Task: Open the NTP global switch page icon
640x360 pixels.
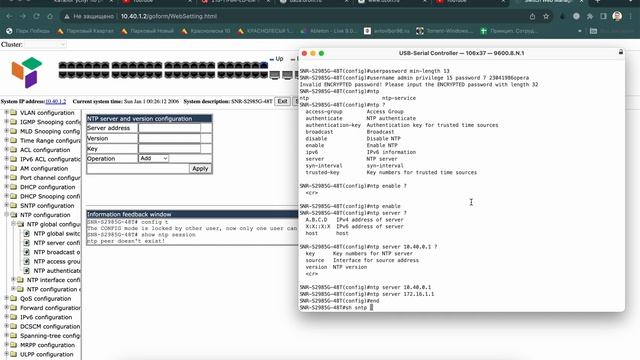Action: 27,233
